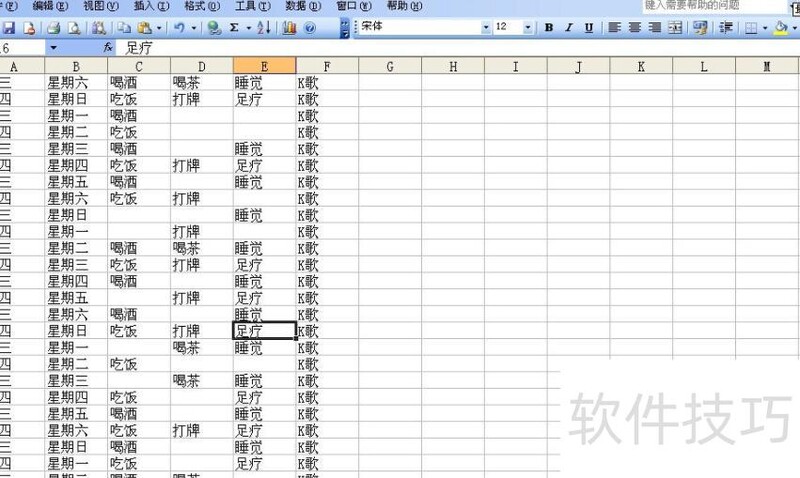Open the Undo history dropdown arrow
This screenshot has width=800, height=478.
[x=193, y=28]
